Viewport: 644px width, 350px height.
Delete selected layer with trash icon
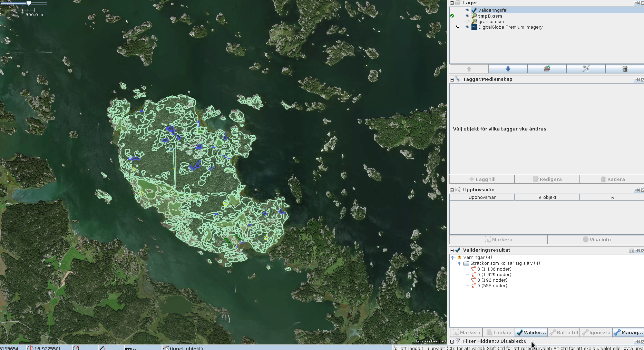click(624, 69)
